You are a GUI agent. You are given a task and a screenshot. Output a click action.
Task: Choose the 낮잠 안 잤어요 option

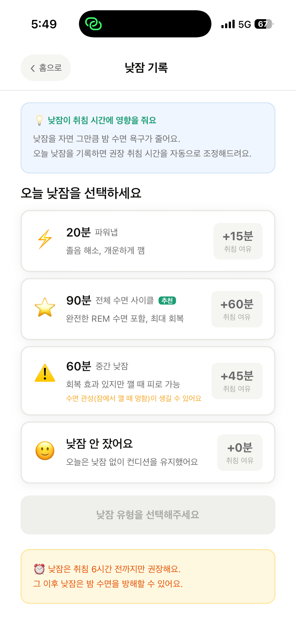coord(148,452)
